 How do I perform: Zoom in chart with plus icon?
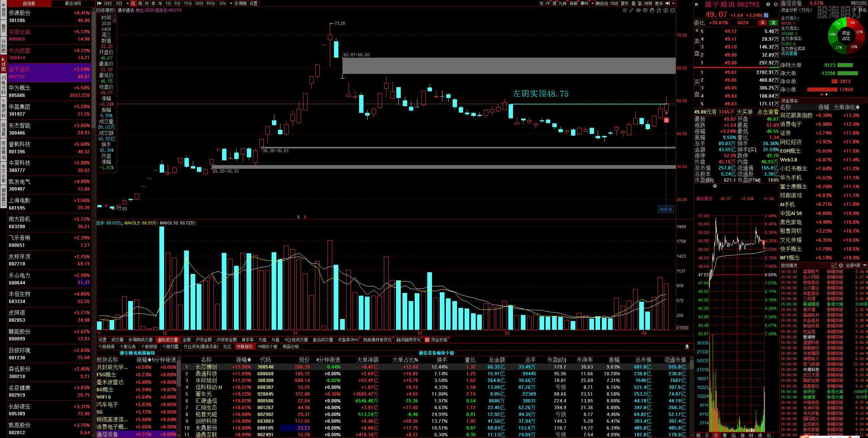(666, 10)
